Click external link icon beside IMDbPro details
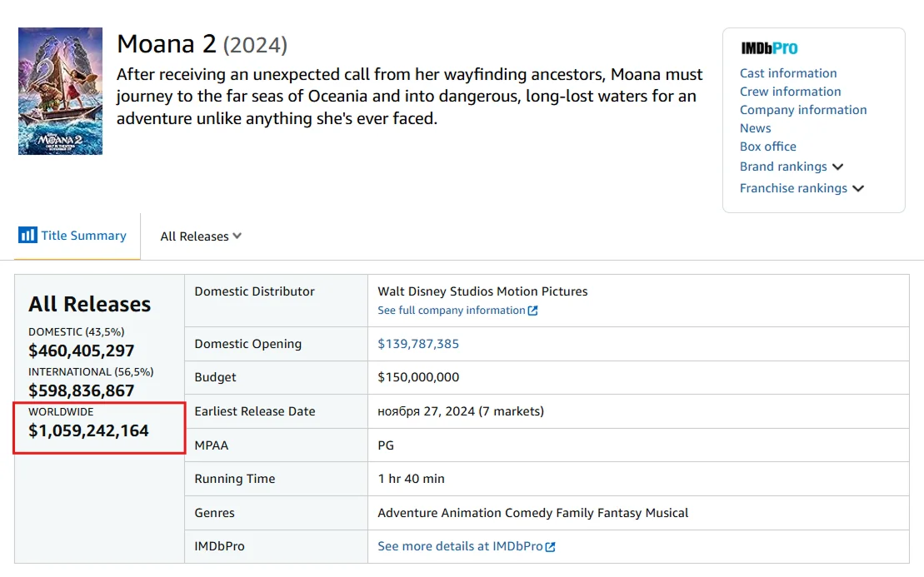 [551, 547]
